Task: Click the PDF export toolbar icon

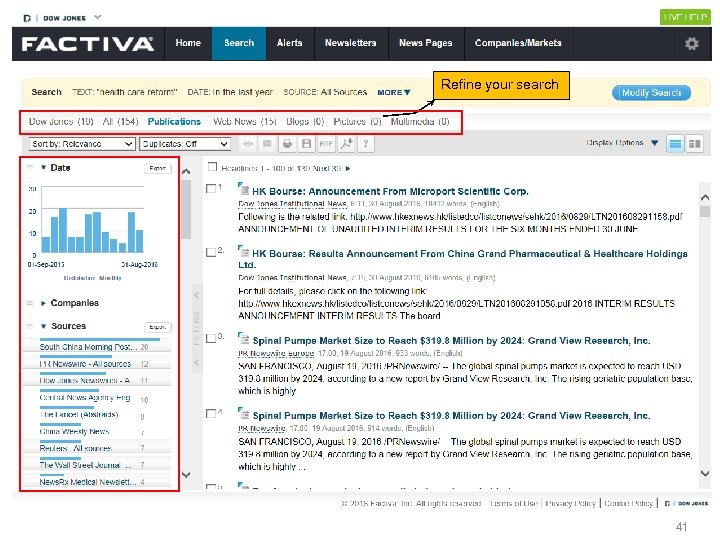Action: (x=346, y=144)
